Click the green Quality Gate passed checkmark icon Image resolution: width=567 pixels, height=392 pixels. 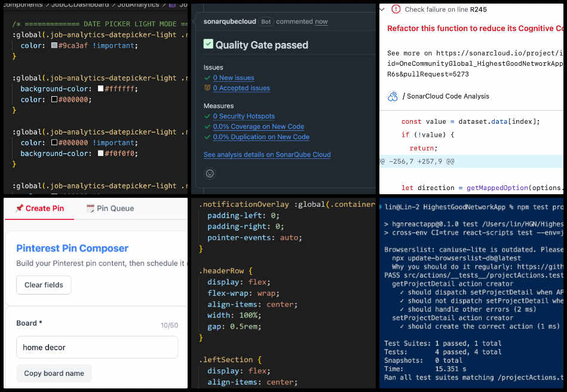[209, 44]
